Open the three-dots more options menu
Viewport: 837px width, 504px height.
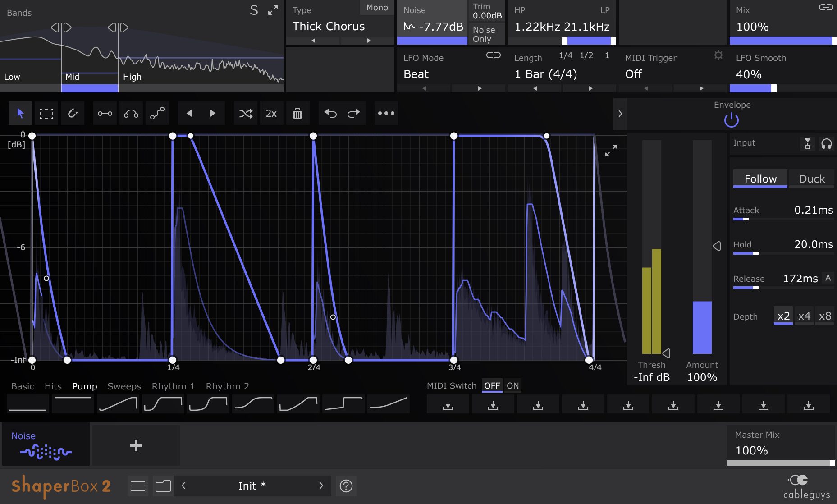click(x=386, y=113)
